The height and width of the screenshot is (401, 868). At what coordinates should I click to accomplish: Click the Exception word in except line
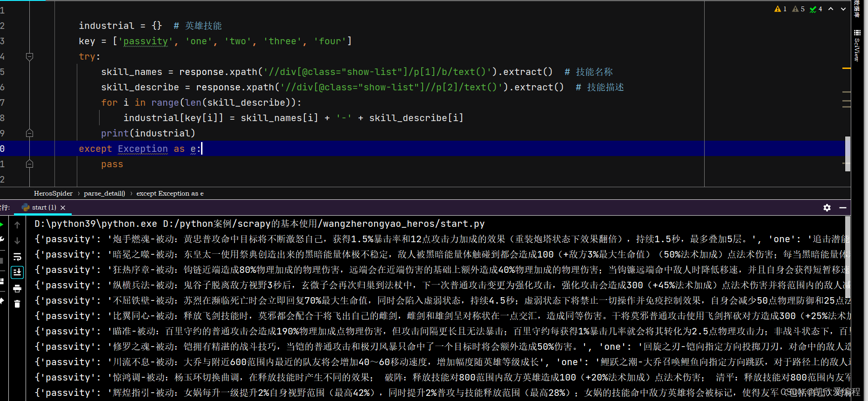[143, 149]
